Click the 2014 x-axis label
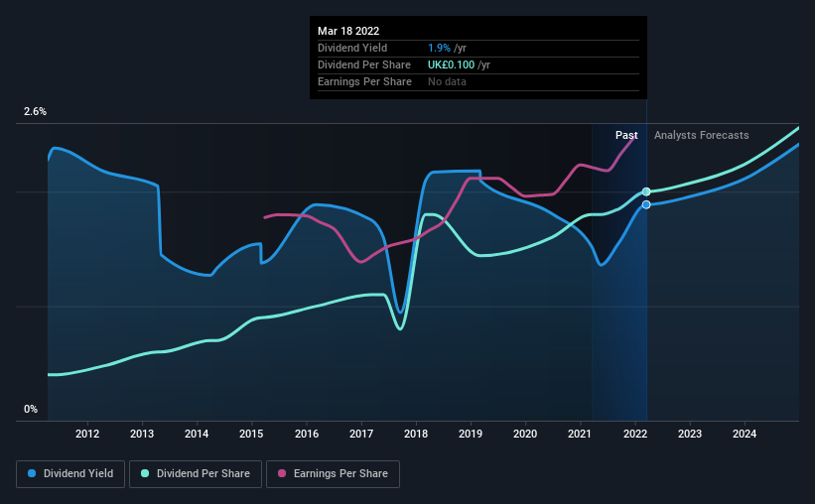815x504 pixels. [197, 434]
